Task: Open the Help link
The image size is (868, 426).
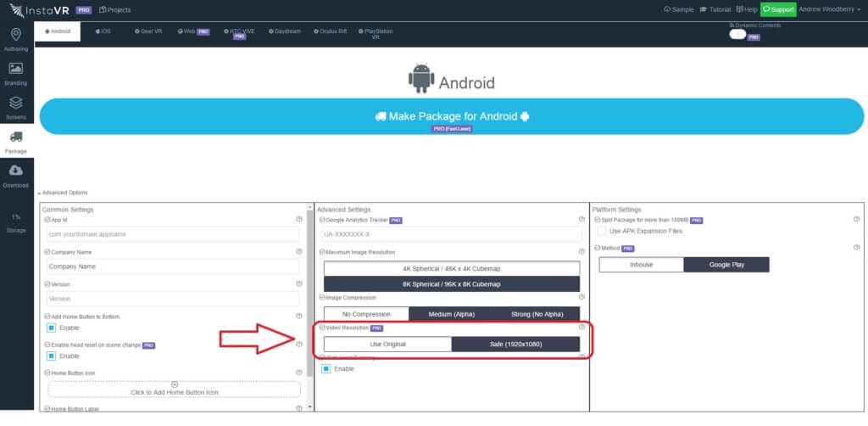Action: click(x=747, y=9)
